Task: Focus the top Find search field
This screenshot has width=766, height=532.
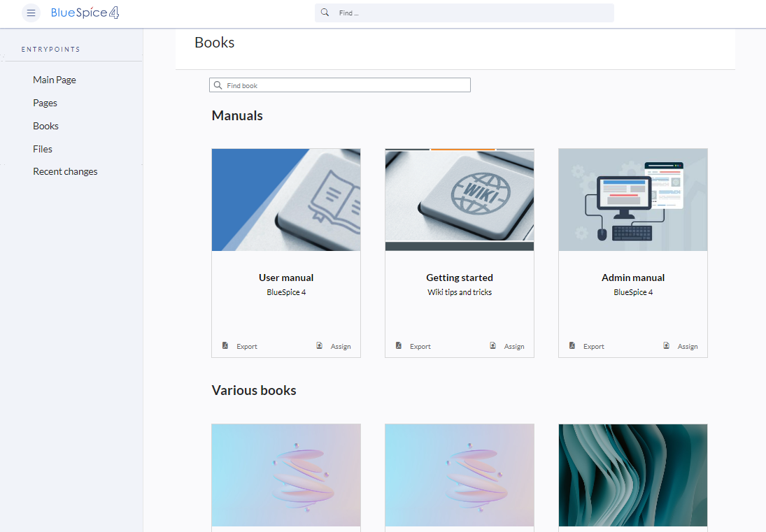Action: tap(464, 13)
